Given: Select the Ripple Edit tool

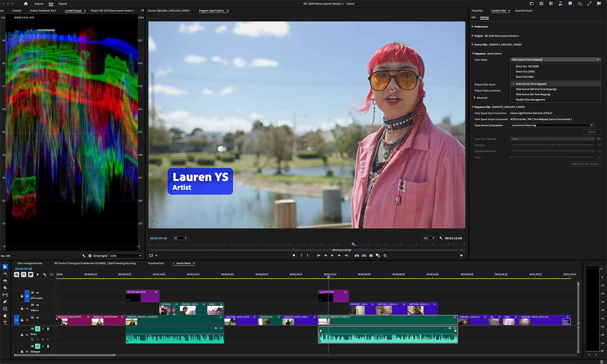Looking at the screenshot, I should point(5,281).
